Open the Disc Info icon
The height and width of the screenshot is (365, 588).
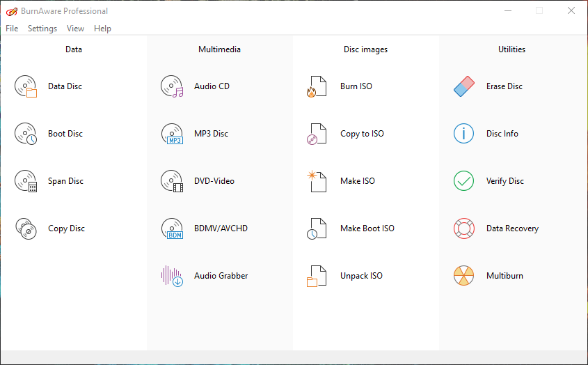(x=464, y=134)
